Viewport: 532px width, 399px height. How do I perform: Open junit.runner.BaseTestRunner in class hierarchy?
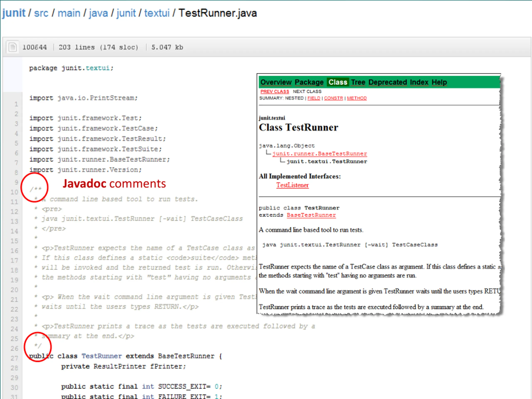tap(320, 154)
